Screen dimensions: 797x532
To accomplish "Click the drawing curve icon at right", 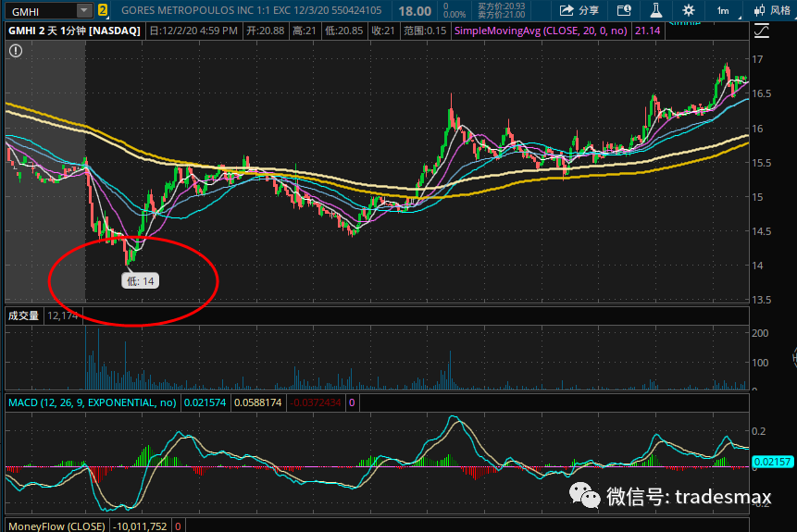I will (762, 31).
